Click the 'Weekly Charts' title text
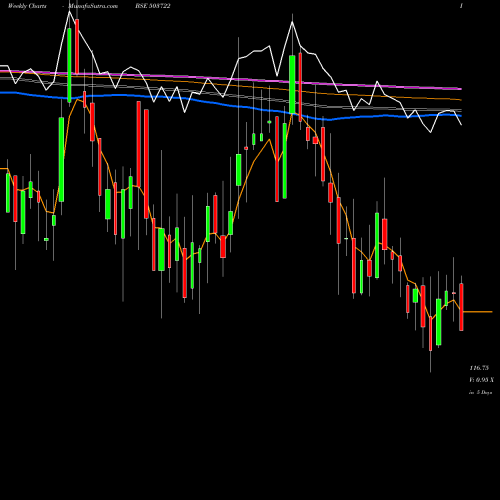The image size is (500, 500). [x=27, y=6]
